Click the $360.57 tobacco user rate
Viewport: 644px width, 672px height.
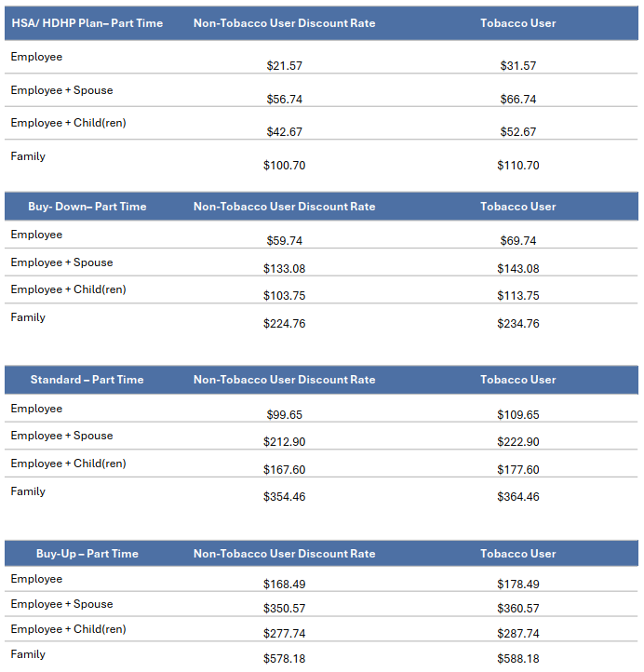click(x=517, y=609)
